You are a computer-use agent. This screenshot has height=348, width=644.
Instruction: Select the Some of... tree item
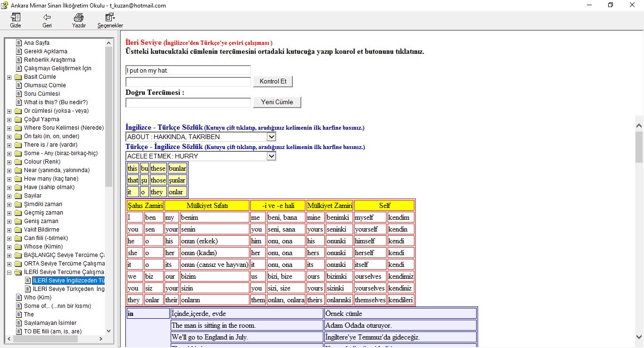coord(58,306)
